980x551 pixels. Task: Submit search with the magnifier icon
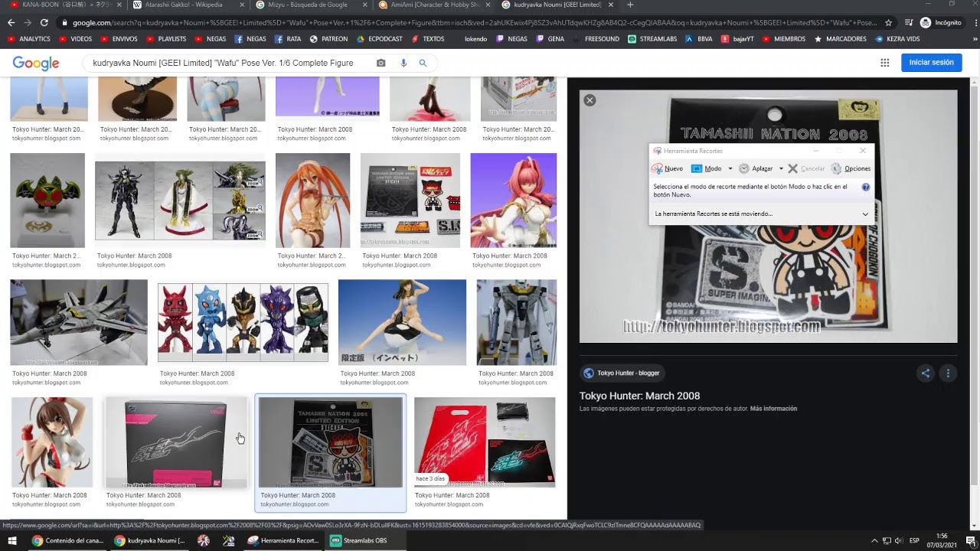point(423,63)
